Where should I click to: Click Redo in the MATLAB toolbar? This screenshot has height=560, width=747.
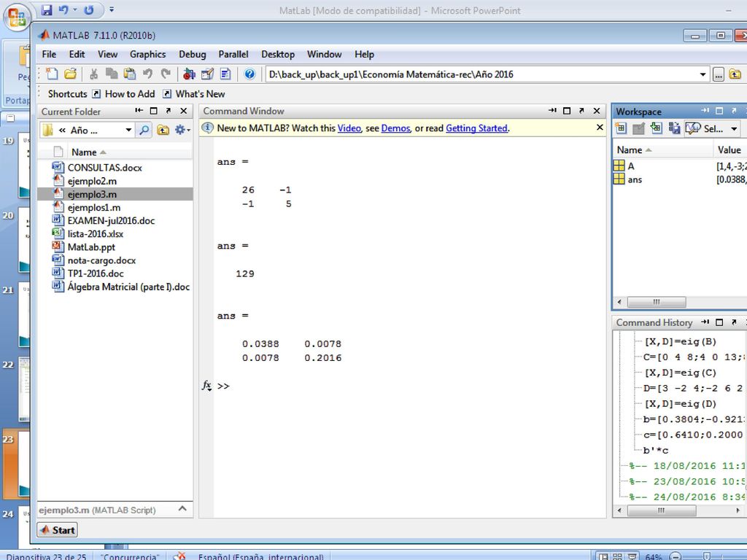click(x=166, y=74)
